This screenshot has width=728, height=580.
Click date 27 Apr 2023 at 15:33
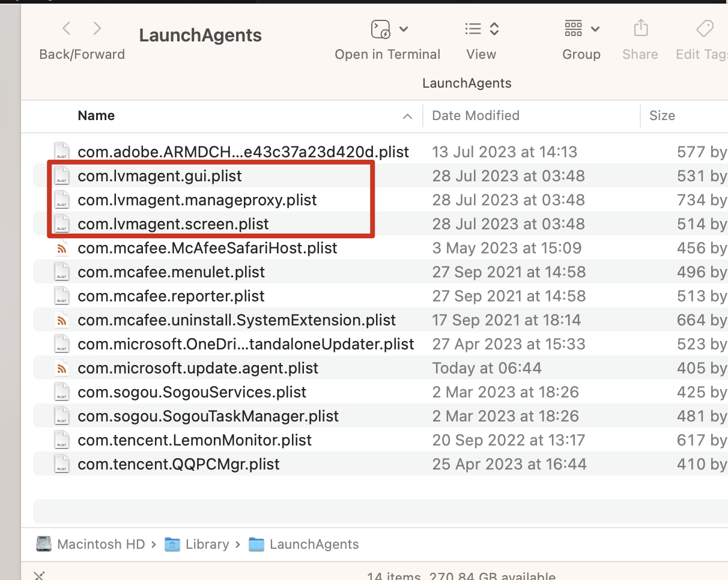(508, 344)
